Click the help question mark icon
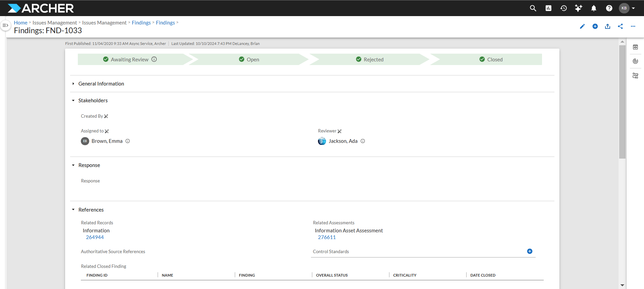Viewport: 644px width, 289px height. click(x=609, y=8)
